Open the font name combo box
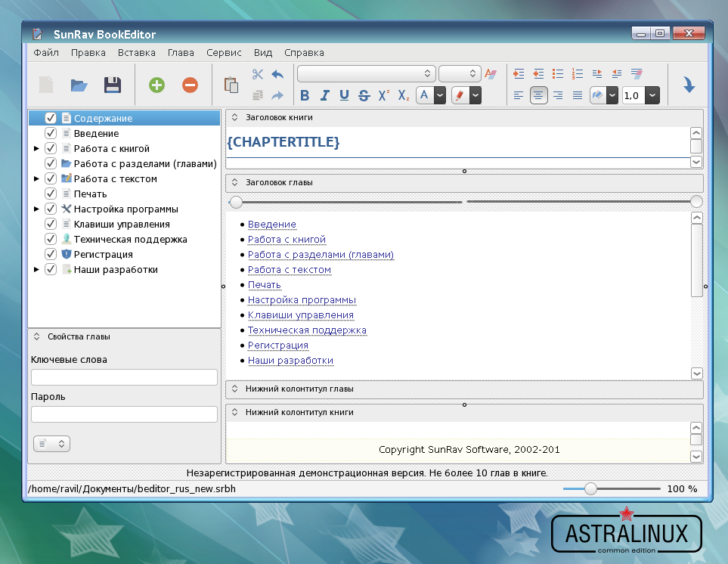The height and width of the screenshot is (564, 728). pyautogui.click(x=366, y=73)
